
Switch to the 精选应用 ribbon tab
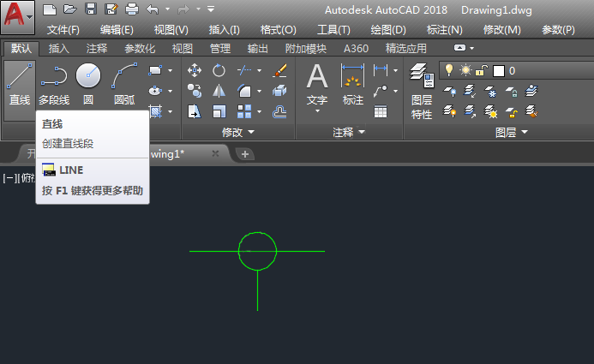pyautogui.click(x=405, y=49)
